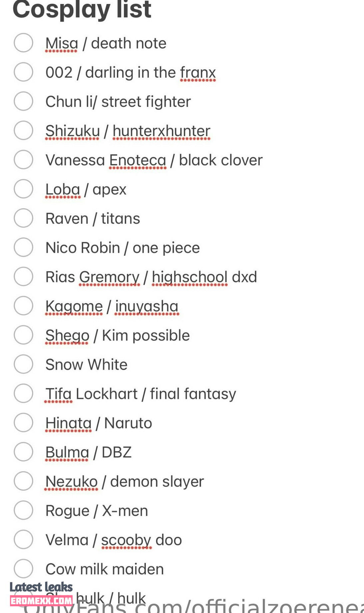Check off the Misa / death note item
This screenshot has height=613, width=364.
(x=23, y=43)
